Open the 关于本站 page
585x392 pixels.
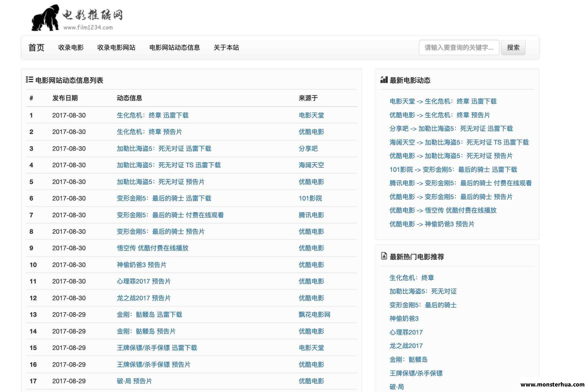(x=226, y=47)
